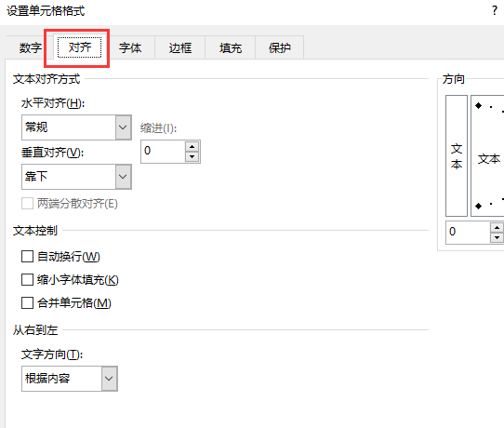Screen dimensions: 504x428
Task: Decrease indent value with down arrow
Action: pyautogui.click(x=192, y=156)
